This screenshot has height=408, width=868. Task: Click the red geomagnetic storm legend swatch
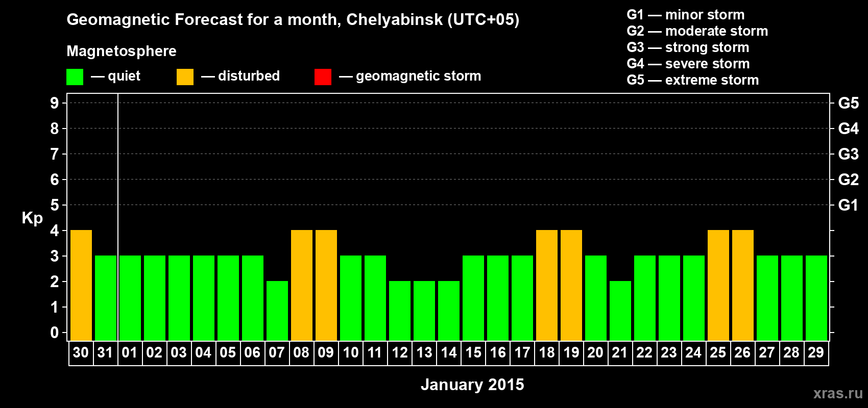click(x=323, y=77)
